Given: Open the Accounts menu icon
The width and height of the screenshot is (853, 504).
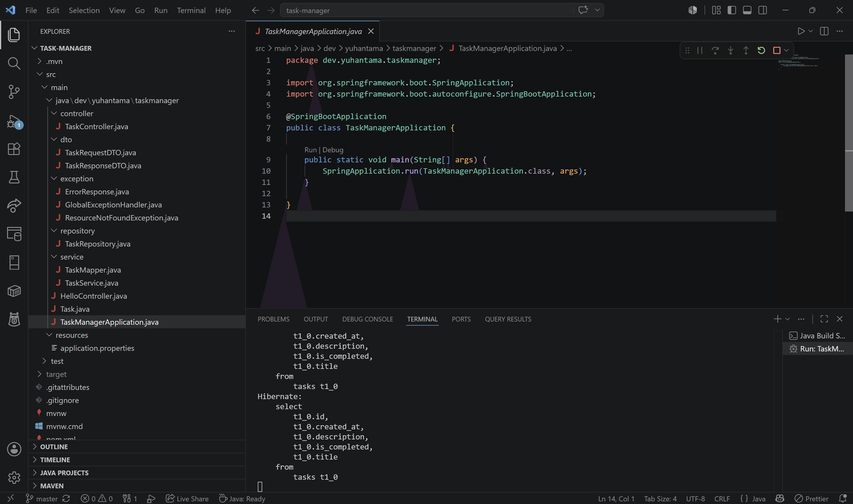Looking at the screenshot, I should tap(14, 449).
